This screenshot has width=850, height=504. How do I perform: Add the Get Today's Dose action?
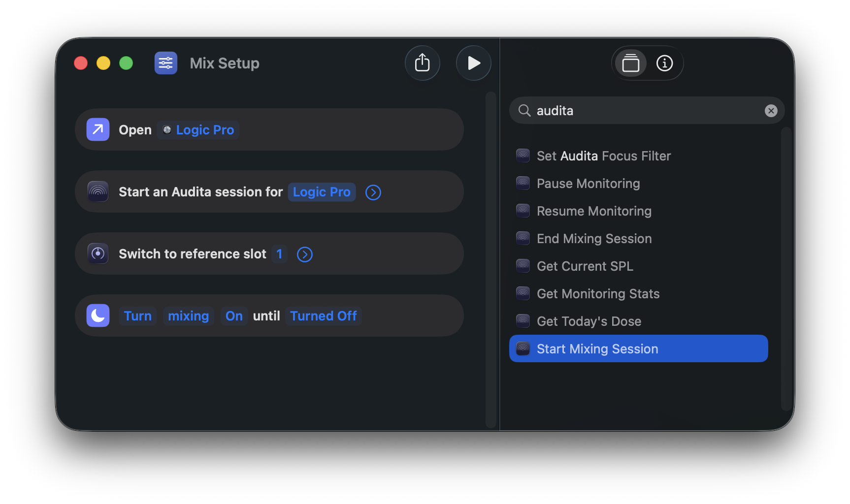639,321
